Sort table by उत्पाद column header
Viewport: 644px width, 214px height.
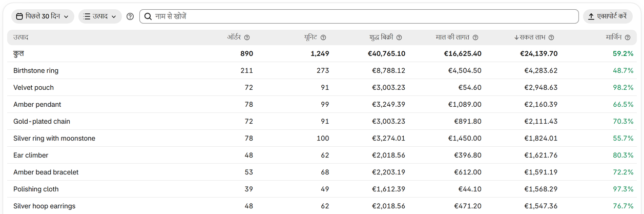(20, 37)
